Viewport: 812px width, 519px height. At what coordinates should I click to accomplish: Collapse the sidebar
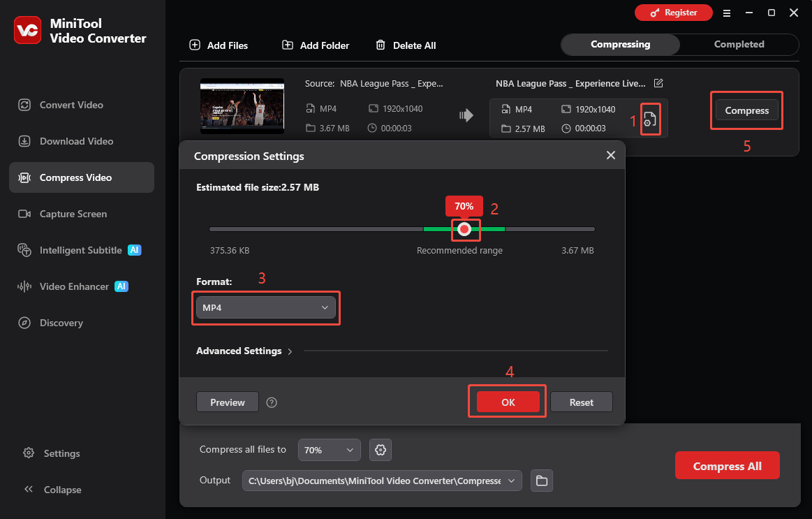[52, 490]
